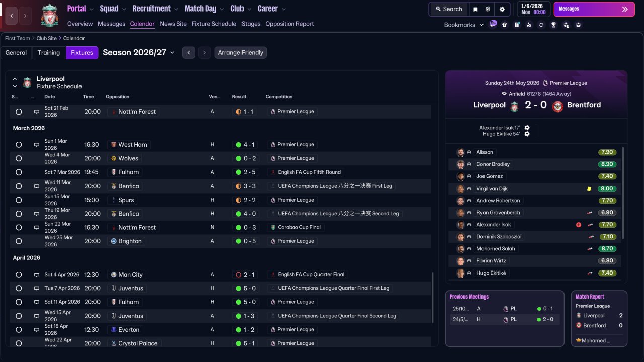Open the Fixture Schedule tab
Screen dimensions: 644x362
pos(214,24)
